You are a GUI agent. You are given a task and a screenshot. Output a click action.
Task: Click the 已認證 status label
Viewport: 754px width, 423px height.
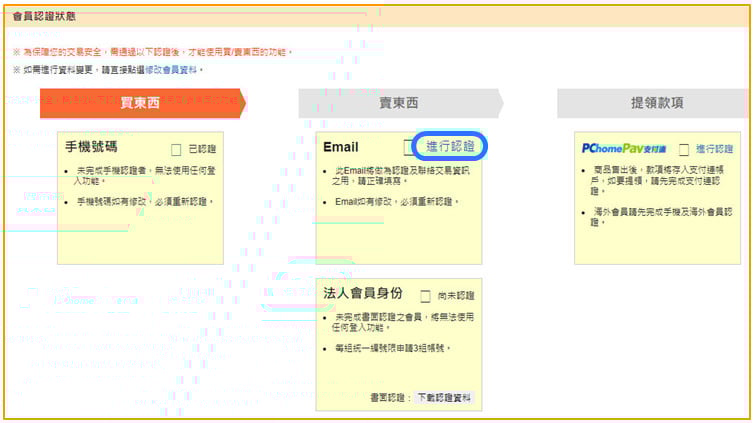coord(202,149)
